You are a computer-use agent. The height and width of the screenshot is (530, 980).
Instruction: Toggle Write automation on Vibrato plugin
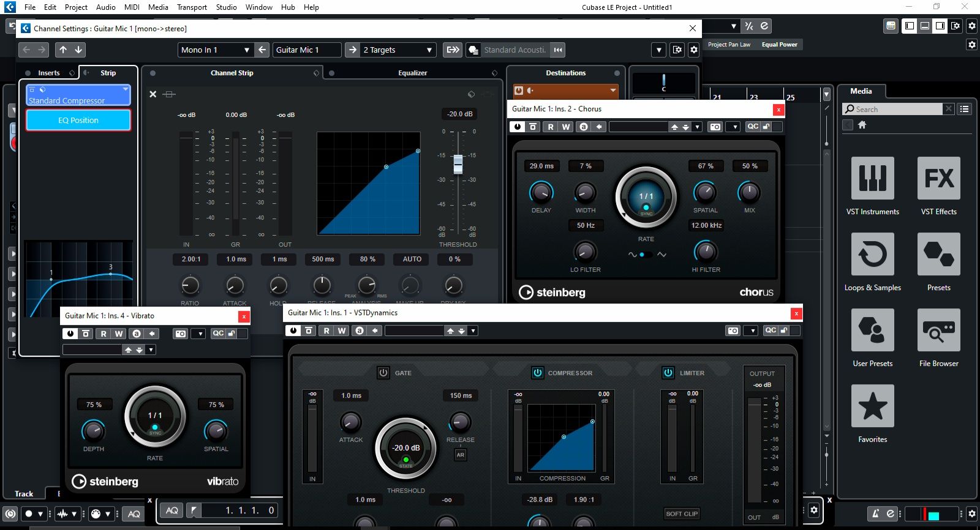(x=119, y=334)
